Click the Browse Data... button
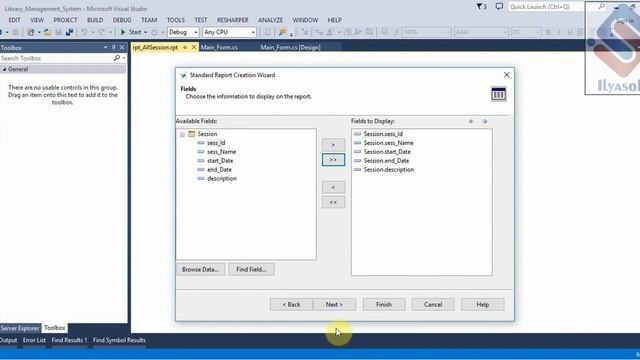 click(x=200, y=269)
